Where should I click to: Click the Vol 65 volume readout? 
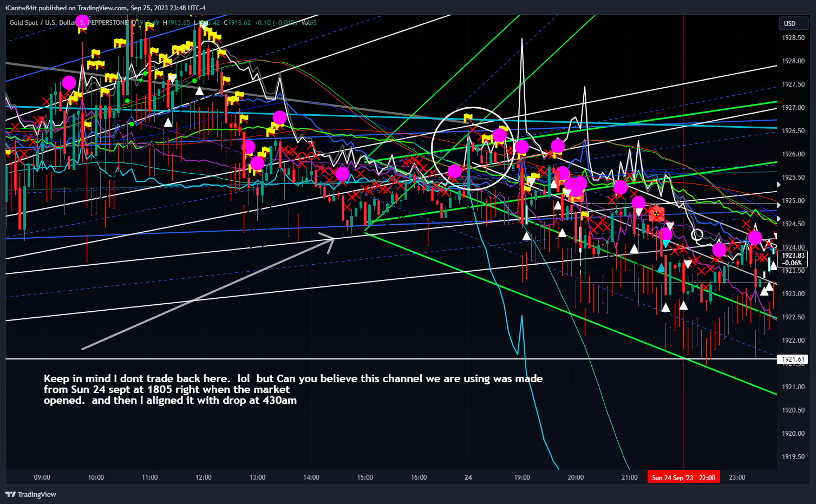pyautogui.click(x=309, y=23)
